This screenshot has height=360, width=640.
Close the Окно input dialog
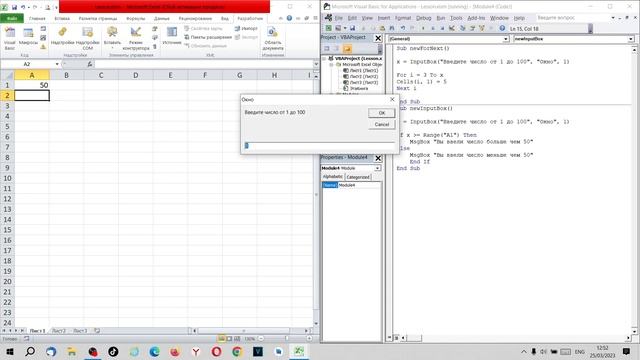392,99
